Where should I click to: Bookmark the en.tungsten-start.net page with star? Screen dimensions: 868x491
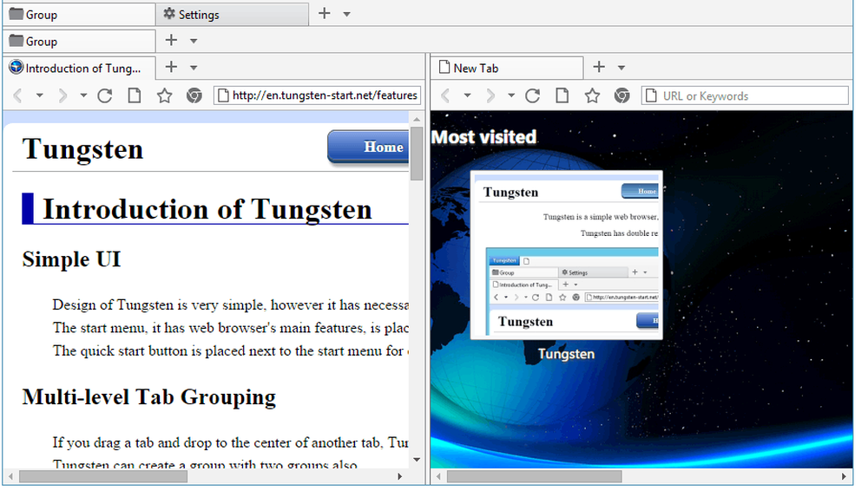point(164,96)
